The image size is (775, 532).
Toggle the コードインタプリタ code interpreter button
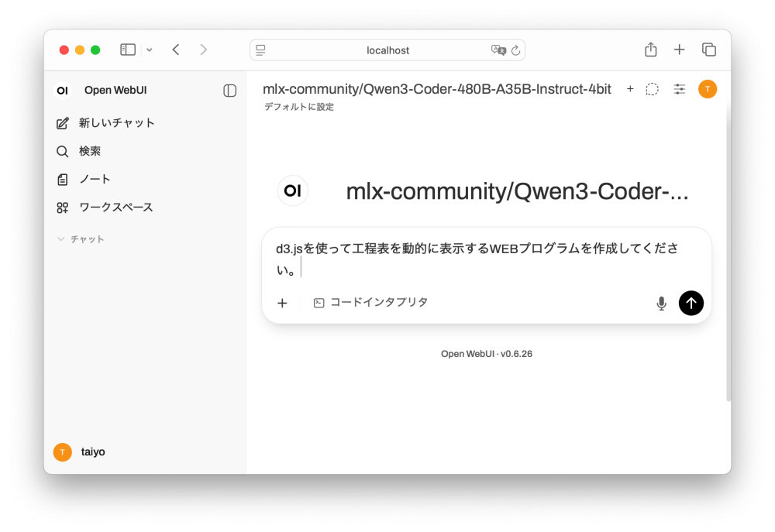371,302
